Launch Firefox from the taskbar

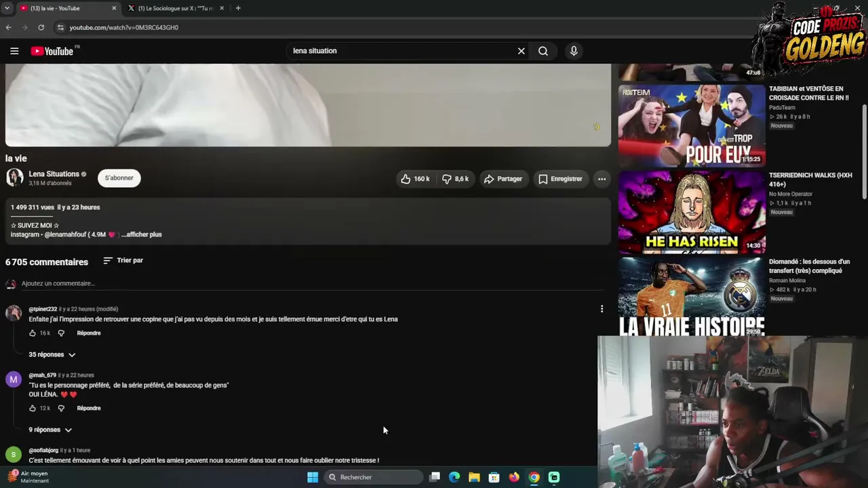(x=514, y=477)
